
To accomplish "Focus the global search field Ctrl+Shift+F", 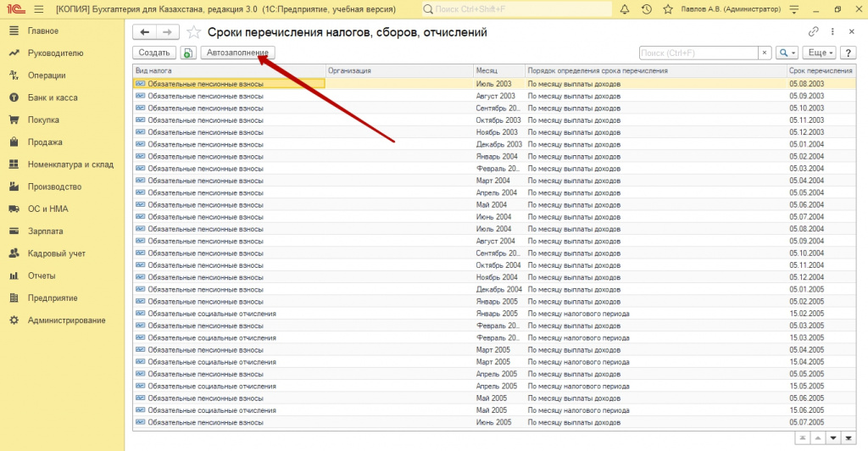I will [x=517, y=9].
